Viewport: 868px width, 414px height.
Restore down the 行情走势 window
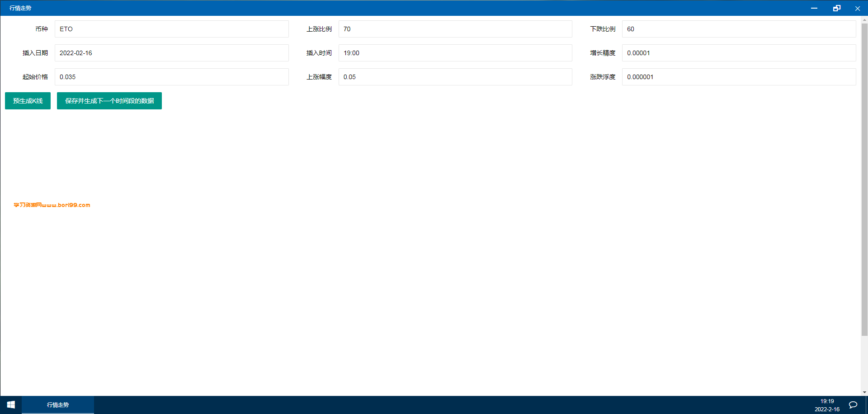click(836, 8)
